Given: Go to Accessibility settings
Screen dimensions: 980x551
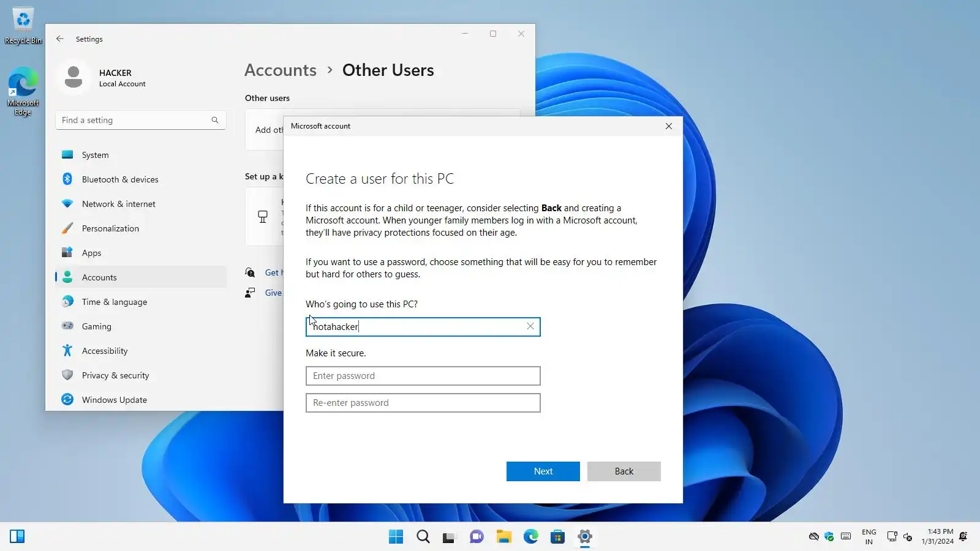Looking at the screenshot, I should click(141, 351).
